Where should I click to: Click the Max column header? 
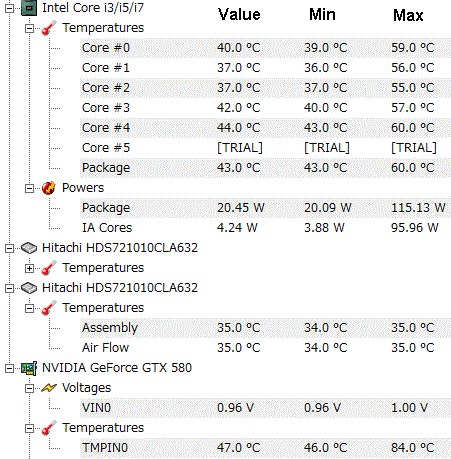pos(408,15)
